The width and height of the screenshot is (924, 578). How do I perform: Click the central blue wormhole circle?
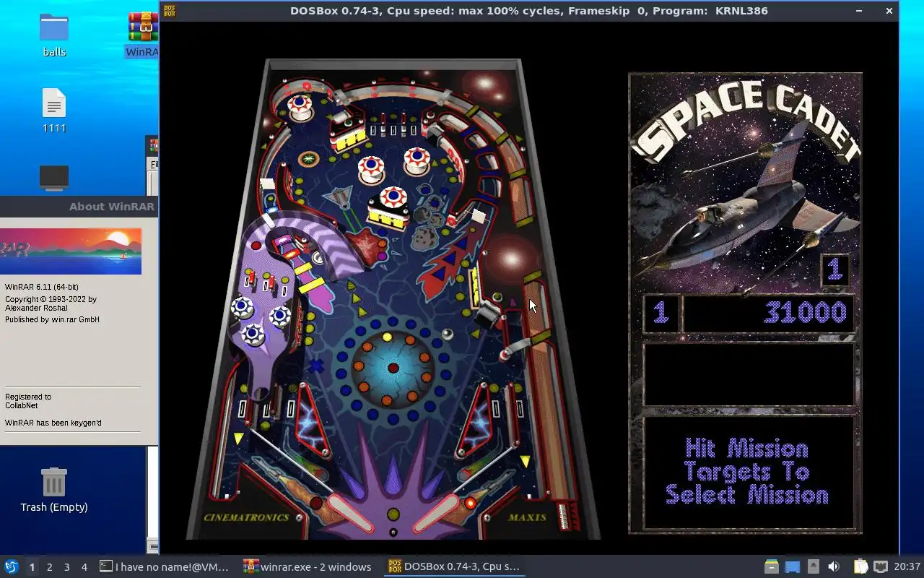[393, 368]
